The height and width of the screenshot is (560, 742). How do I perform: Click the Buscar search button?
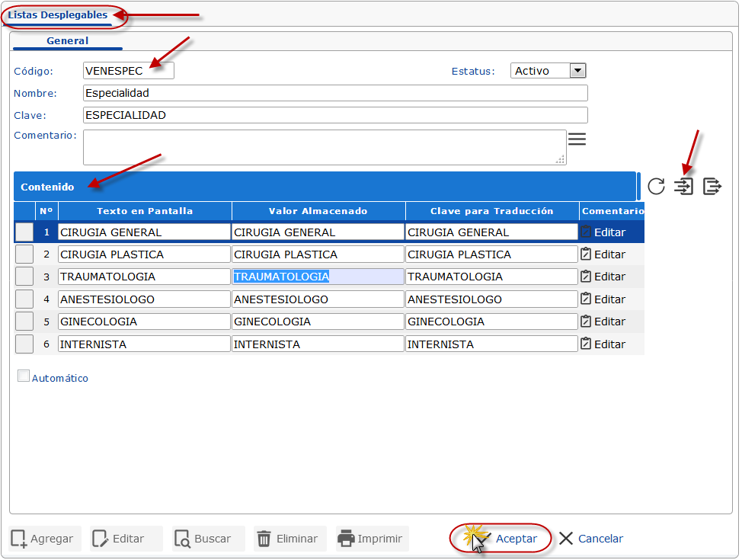203,539
